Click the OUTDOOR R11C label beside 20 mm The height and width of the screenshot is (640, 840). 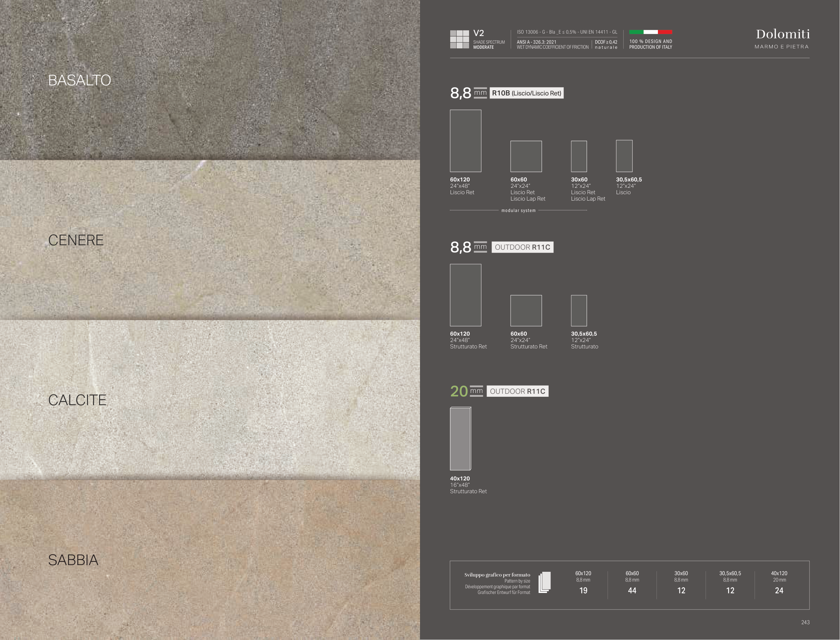coord(517,391)
